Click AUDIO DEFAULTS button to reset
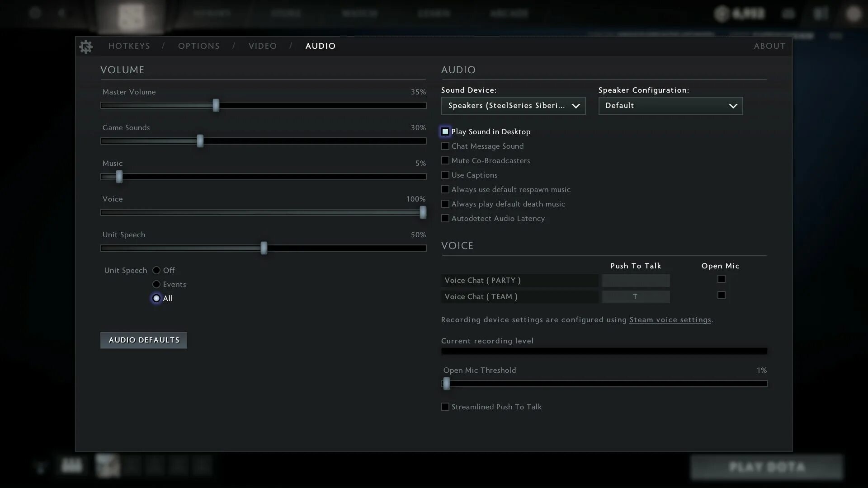This screenshot has width=868, height=488. point(144,340)
